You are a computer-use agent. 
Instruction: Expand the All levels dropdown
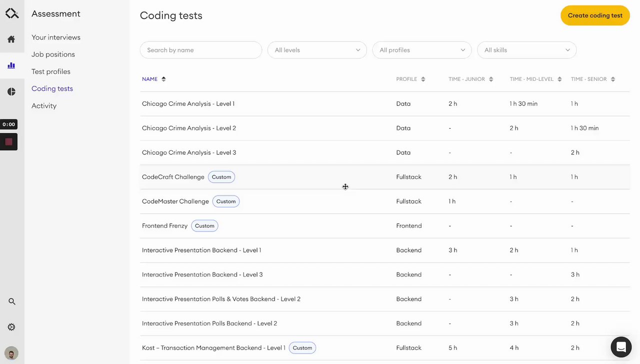pyautogui.click(x=317, y=50)
